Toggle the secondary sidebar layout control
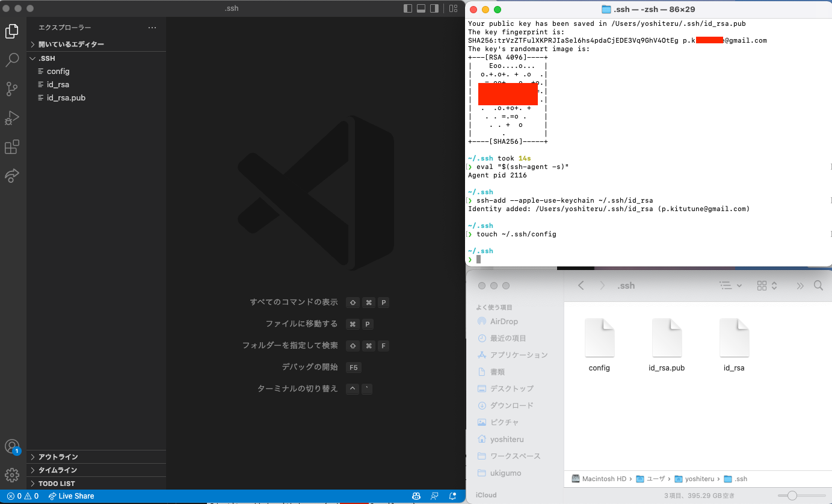832x504 pixels. pyautogui.click(x=435, y=8)
